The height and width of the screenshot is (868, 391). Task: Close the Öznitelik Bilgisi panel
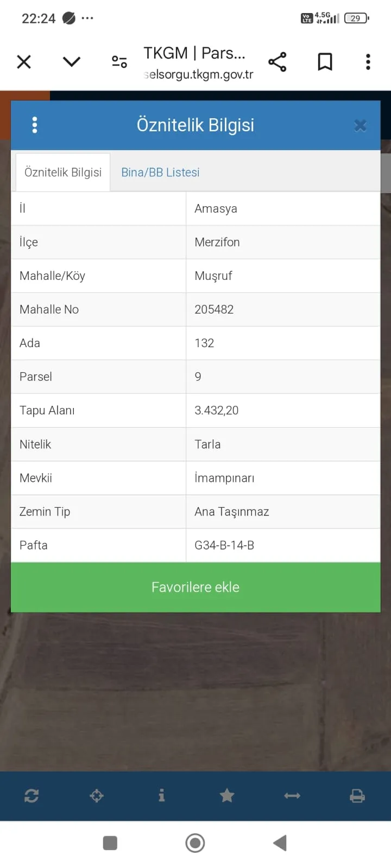pos(360,126)
